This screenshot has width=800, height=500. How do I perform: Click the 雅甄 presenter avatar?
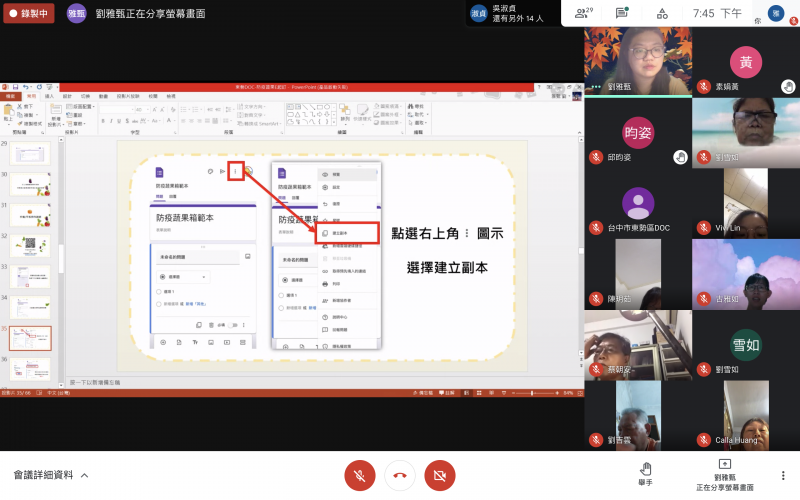pyautogui.click(x=77, y=13)
